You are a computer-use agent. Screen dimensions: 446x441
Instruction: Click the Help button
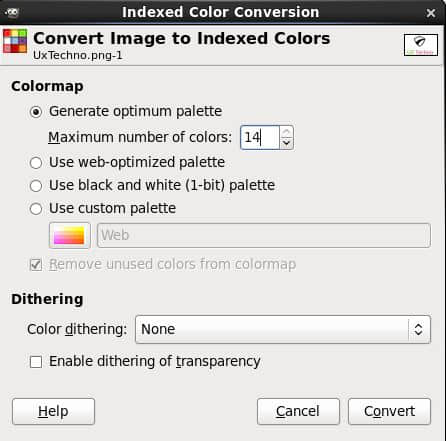pos(53,411)
